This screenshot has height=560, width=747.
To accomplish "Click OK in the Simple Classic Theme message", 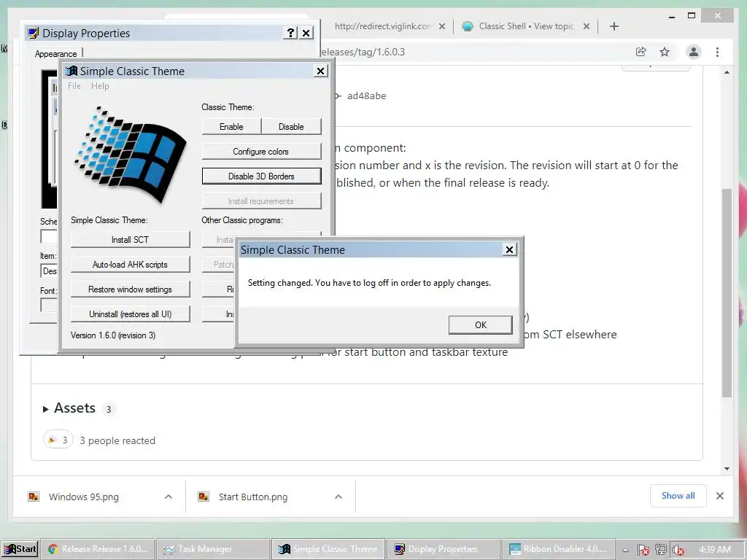I will click(x=480, y=324).
